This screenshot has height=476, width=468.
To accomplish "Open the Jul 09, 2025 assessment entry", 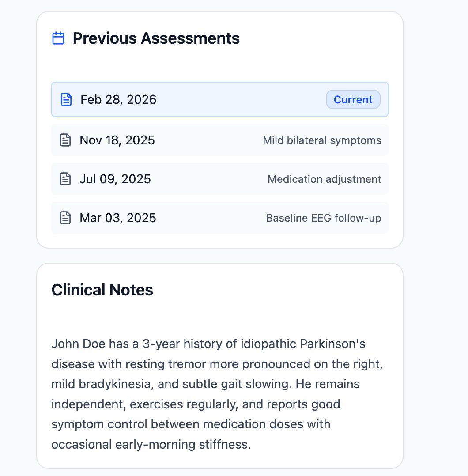I will point(220,179).
